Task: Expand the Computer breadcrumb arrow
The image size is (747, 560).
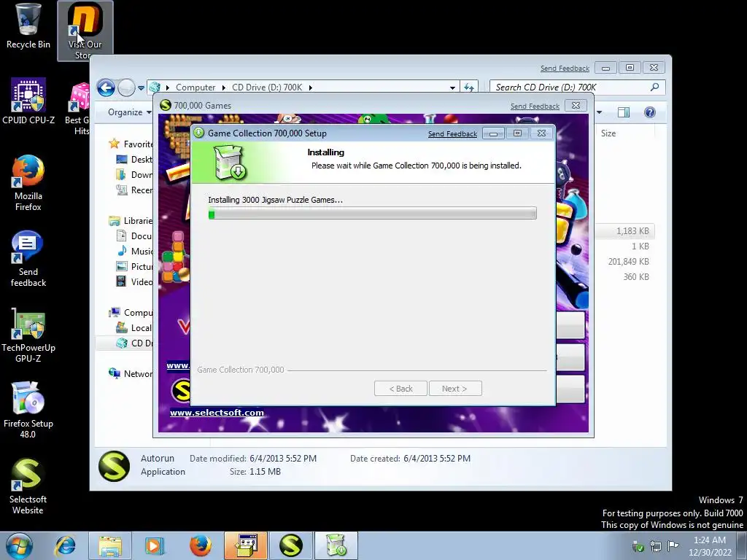Action: pos(223,87)
